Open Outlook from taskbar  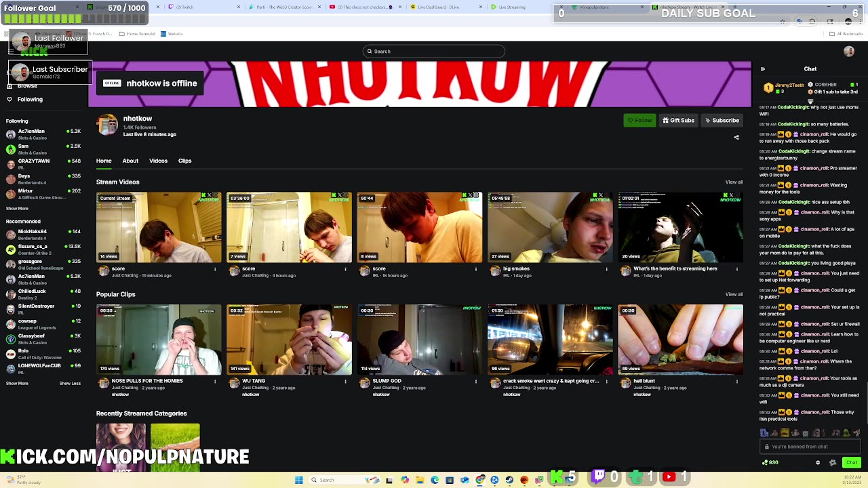point(465,480)
